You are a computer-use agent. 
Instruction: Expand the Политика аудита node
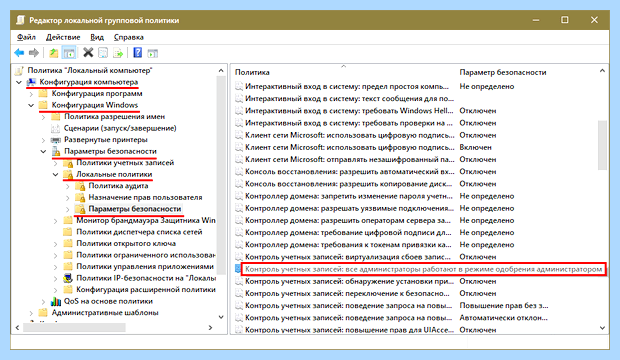tap(68, 186)
